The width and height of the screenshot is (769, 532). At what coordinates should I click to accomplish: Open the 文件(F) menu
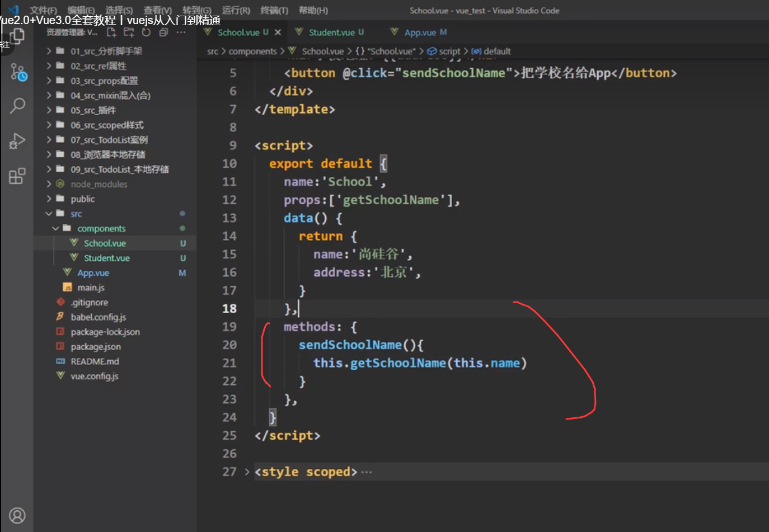click(x=43, y=11)
